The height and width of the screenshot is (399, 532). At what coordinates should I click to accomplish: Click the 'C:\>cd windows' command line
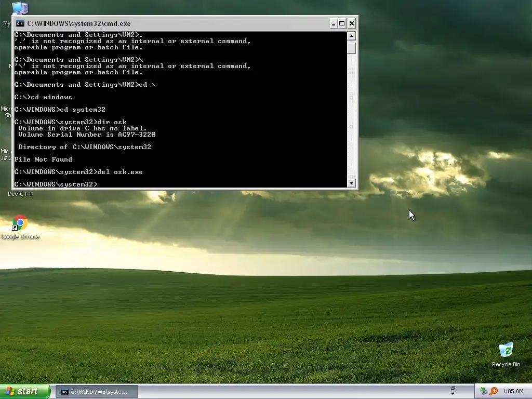pos(43,97)
